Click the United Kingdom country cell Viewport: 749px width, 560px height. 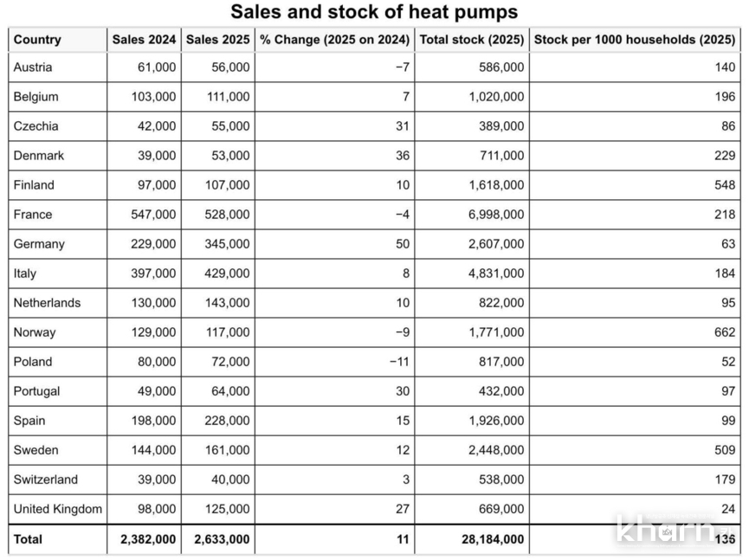tap(57, 509)
